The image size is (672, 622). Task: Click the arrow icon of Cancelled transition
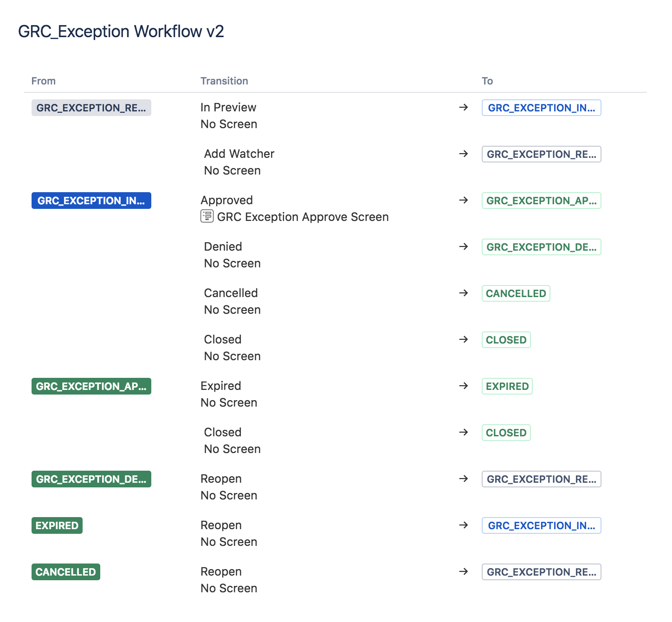click(x=463, y=293)
